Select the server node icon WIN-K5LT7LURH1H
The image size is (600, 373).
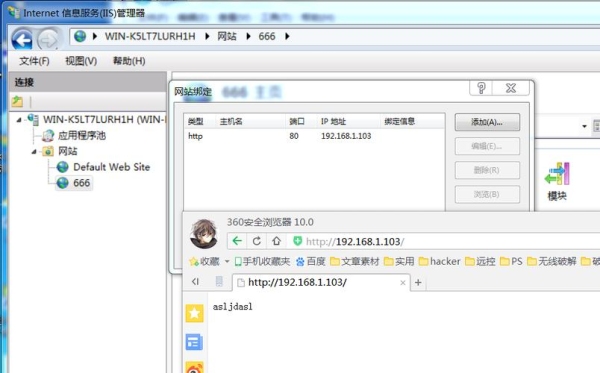tap(33, 120)
